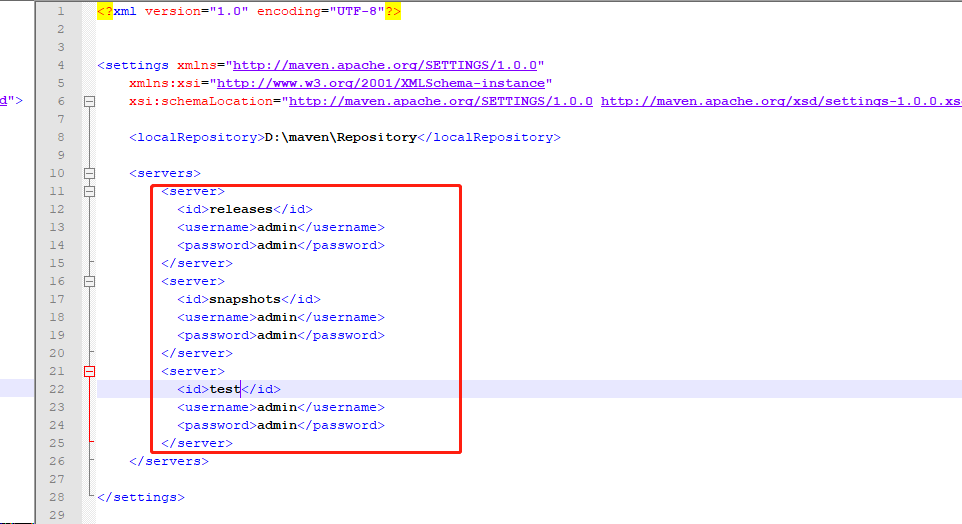Click the 'test' id value
The width and height of the screenshot is (962, 524).
pyautogui.click(x=225, y=389)
